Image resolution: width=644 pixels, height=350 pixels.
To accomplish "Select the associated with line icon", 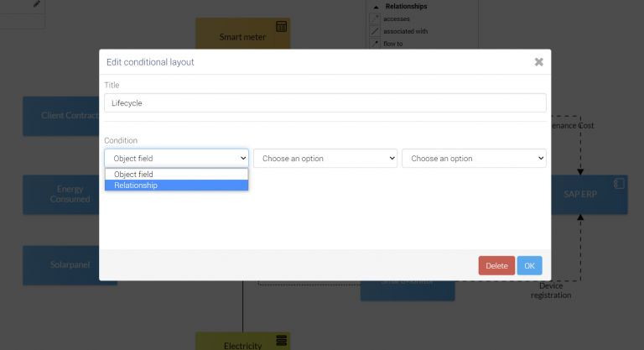I will [375, 31].
